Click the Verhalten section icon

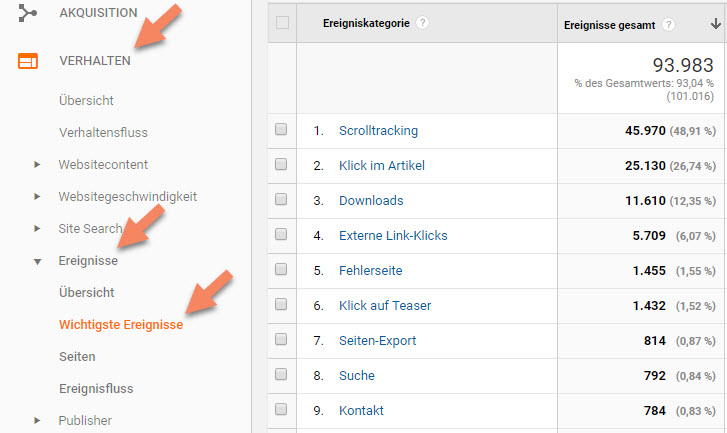coord(27,61)
